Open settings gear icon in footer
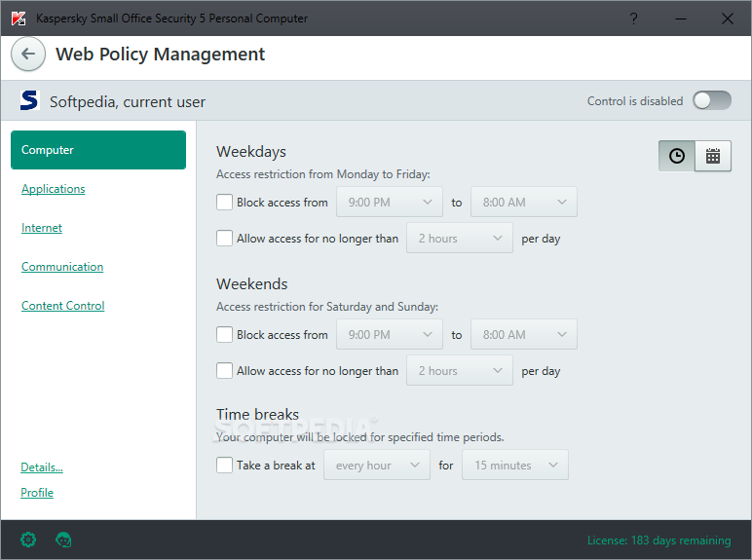This screenshot has width=752, height=560. pyautogui.click(x=28, y=540)
